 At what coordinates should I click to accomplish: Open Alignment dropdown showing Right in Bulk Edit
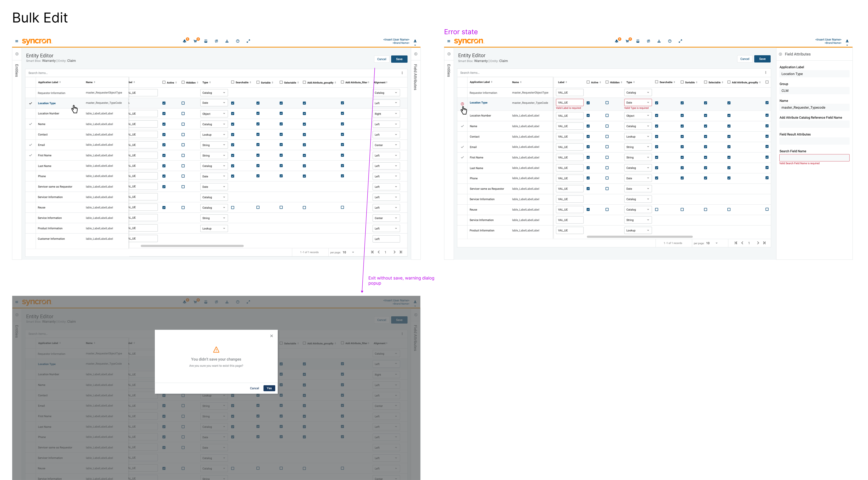pyautogui.click(x=386, y=114)
